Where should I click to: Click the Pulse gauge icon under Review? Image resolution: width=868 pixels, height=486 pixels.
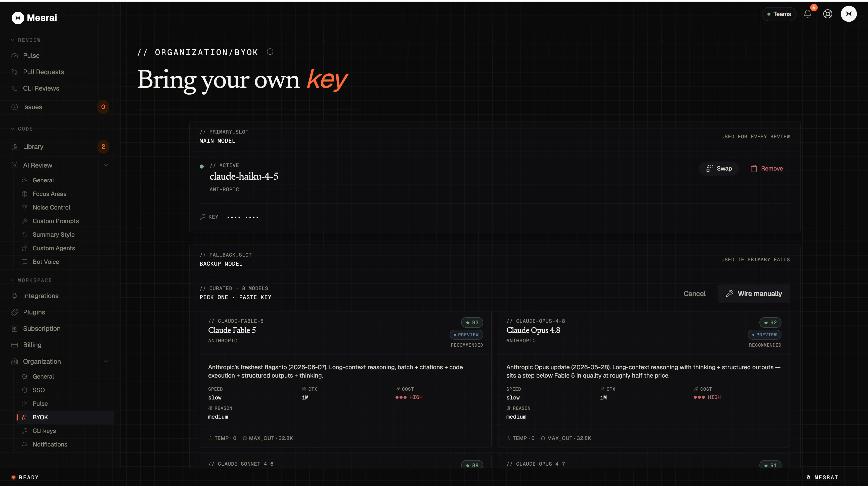(15, 56)
